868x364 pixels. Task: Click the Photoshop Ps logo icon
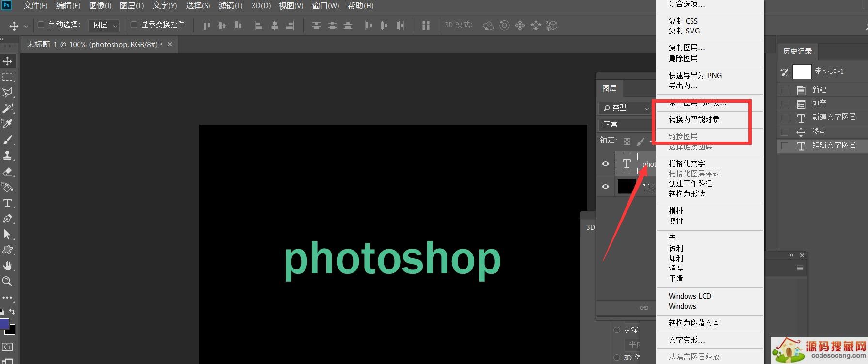7,5
